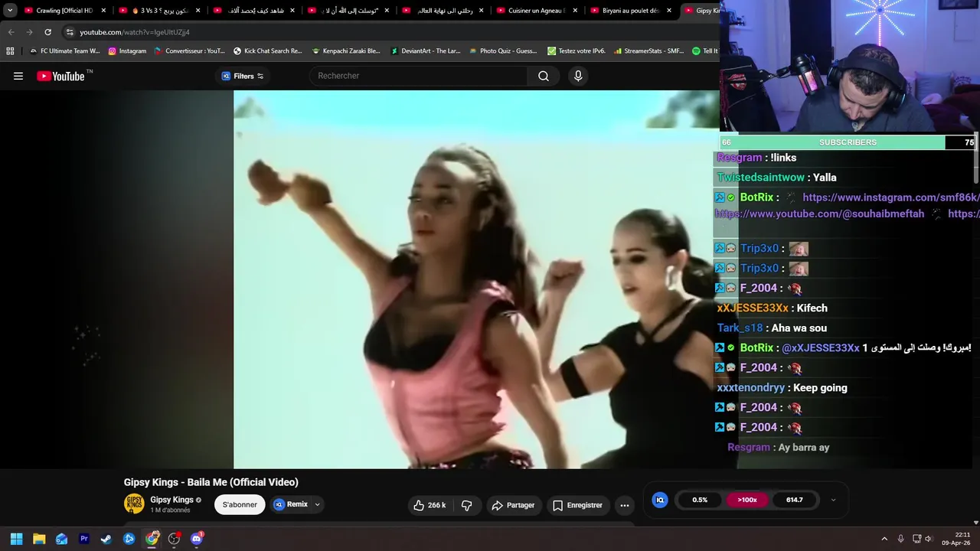Open the vidIQ Filters button
Screen dimensions: 980x551
[x=242, y=76]
